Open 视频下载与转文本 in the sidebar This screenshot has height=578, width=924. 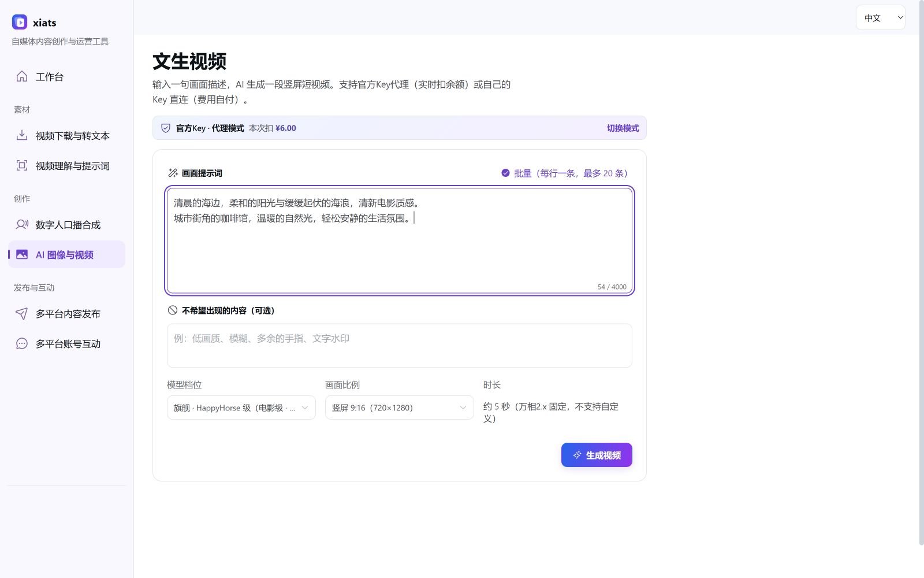[x=66, y=135]
